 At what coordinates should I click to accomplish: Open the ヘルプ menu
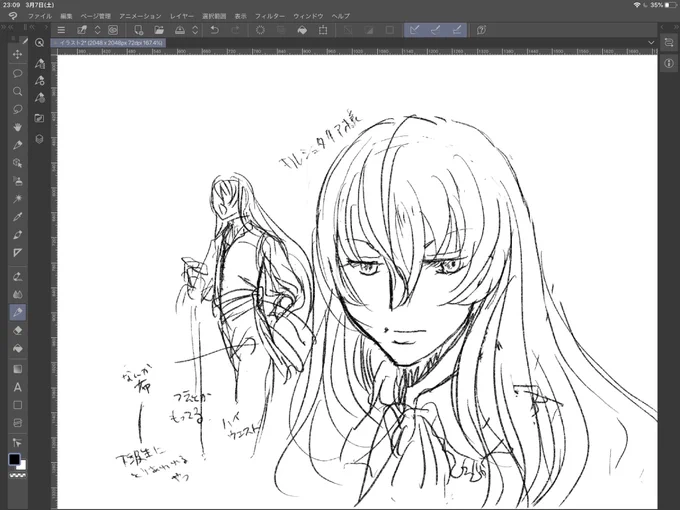340,16
